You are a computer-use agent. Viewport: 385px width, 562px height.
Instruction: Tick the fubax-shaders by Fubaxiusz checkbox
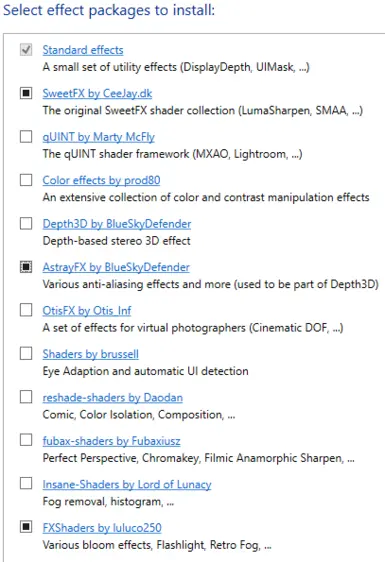[x=26, y=440]
